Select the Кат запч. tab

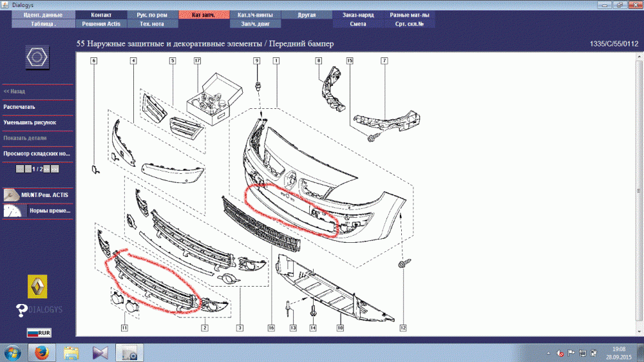coord(204,15)
